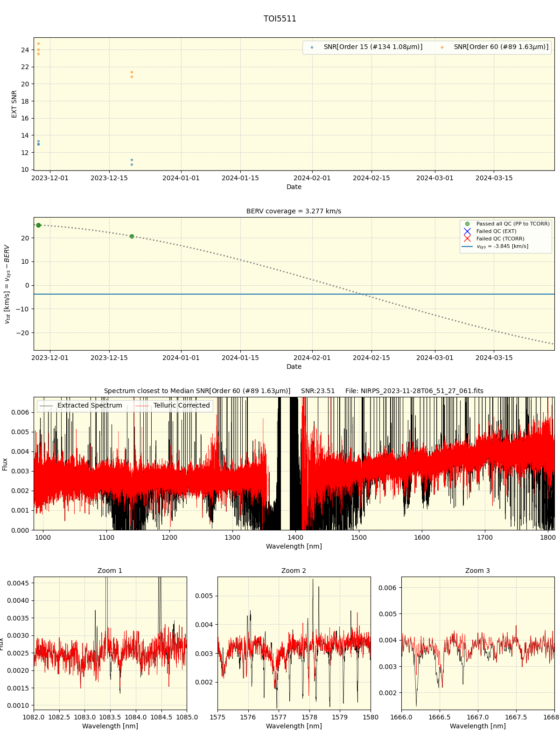Click the EXT SNR axis label
The image size is (560, 747).
14,104
